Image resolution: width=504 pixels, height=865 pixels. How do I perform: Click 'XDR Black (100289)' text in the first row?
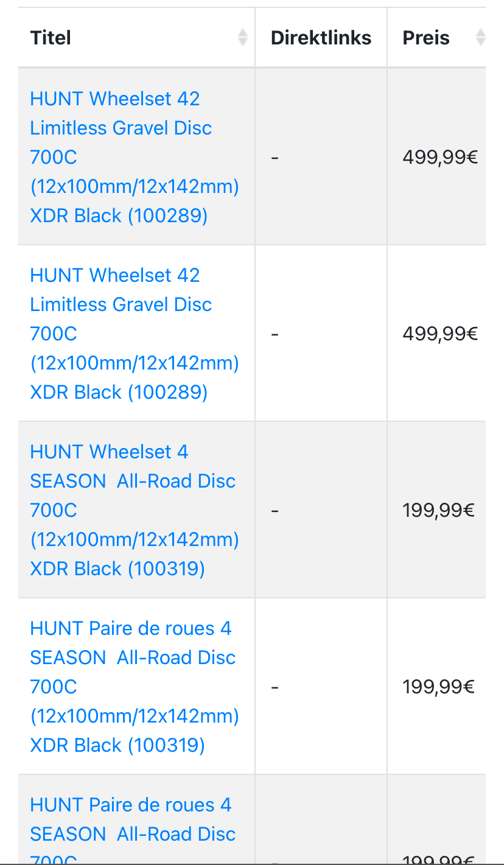(119, 215)
